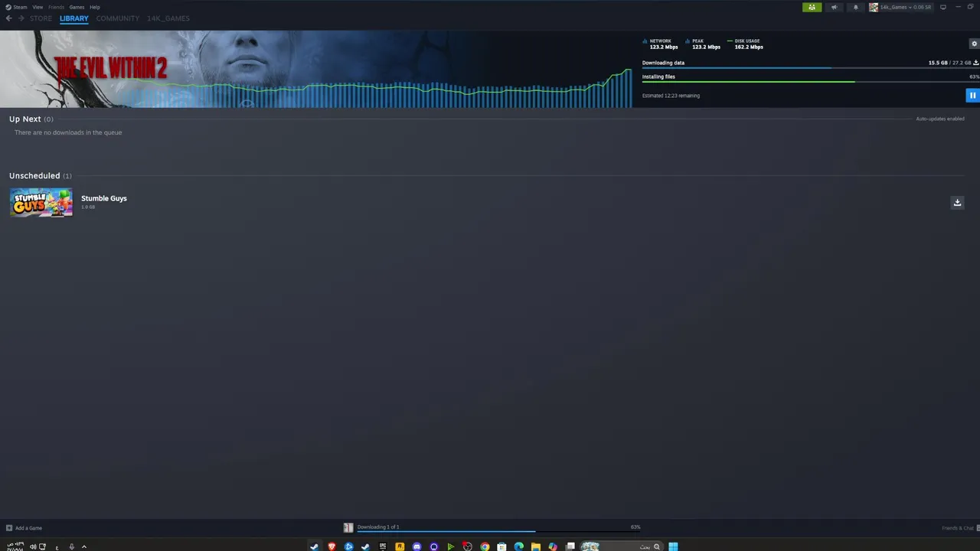
Task: Click the Network speed stat
Action: (x=662, y=44)
